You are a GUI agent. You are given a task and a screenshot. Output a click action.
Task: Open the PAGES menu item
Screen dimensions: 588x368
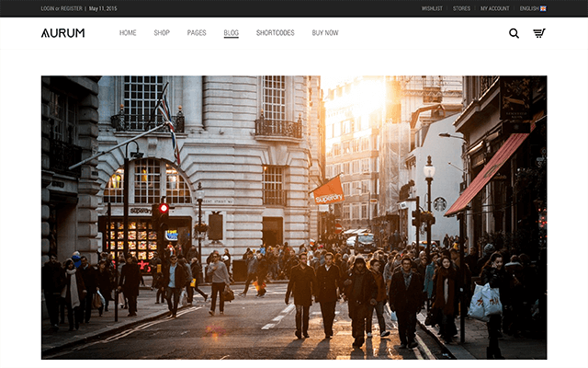coord(197,33)
